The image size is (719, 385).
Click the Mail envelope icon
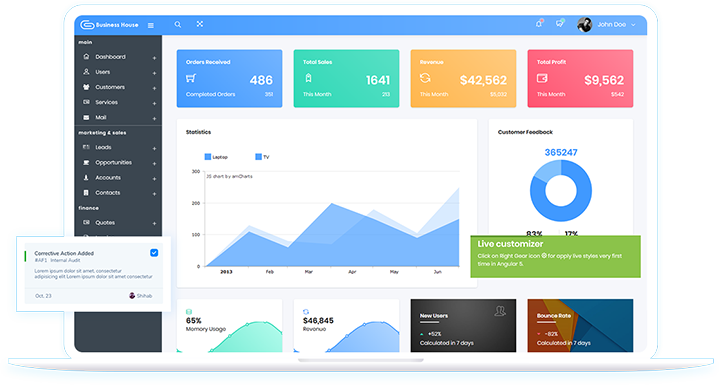86,117
